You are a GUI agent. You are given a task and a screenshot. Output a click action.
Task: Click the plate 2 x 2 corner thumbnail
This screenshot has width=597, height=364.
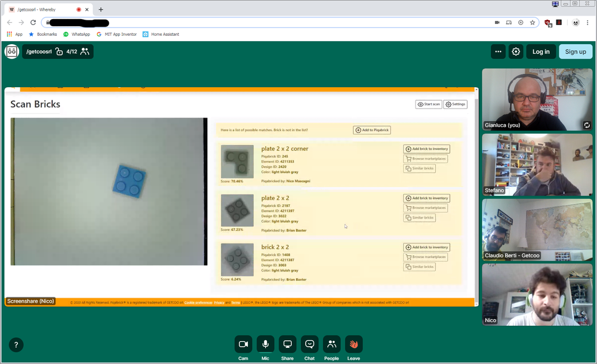click(237, 162)
